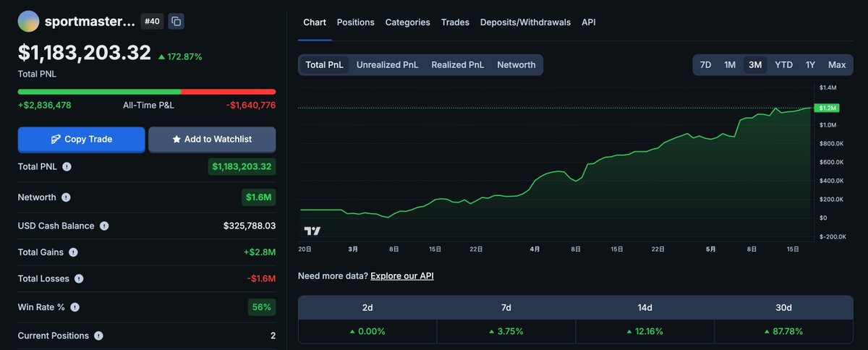Click the All-Time P&L progress bar
The image size is (868, 350).
tap(147, 92)
